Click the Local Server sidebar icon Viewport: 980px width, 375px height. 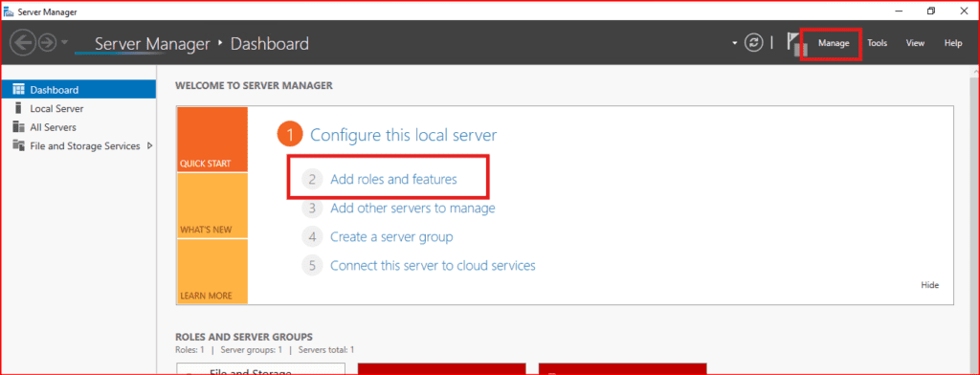tap(19, 108)
